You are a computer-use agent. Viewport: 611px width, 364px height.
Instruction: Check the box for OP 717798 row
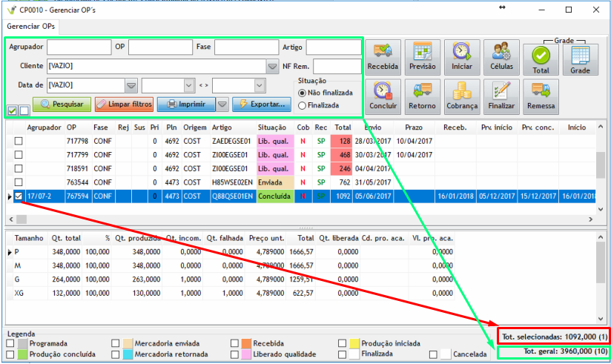19,140
